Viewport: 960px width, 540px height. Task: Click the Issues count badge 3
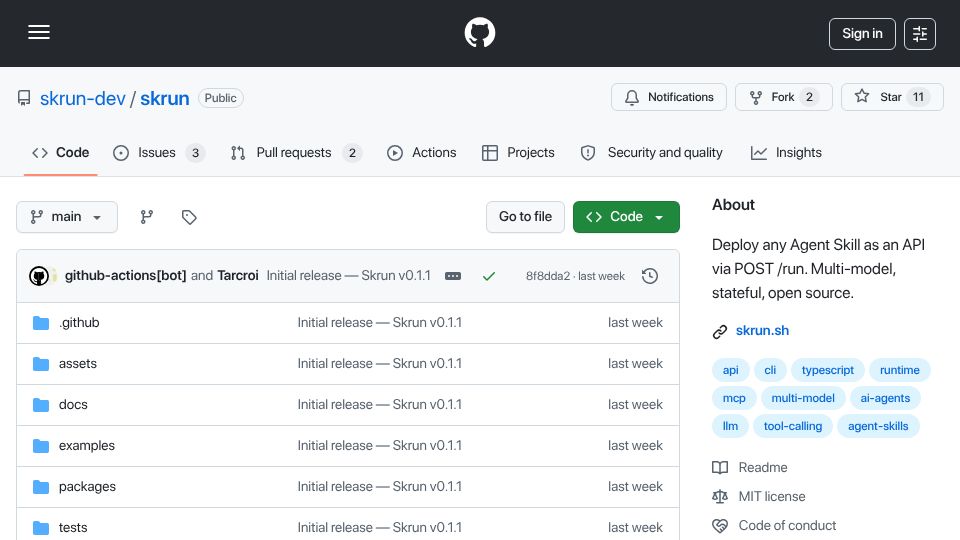pyautogui.click(x=195, y=153)
